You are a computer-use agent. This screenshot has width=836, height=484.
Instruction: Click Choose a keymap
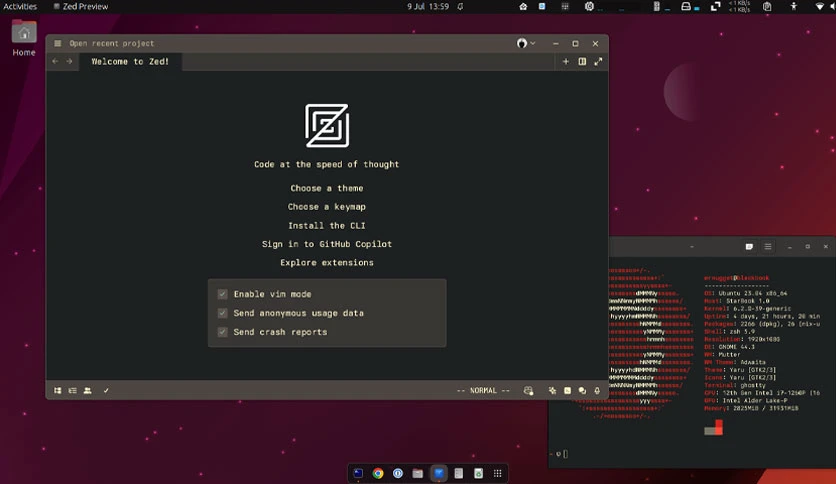(x=327, y=207)
